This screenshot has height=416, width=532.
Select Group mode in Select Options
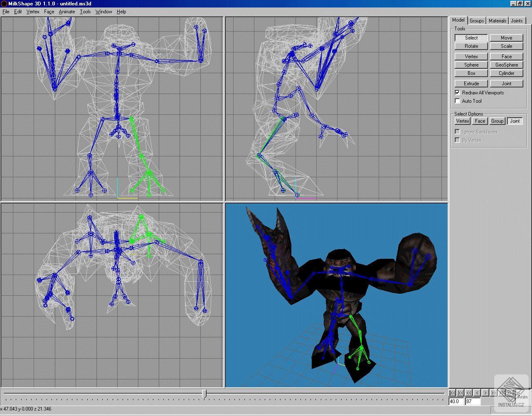coord(497,121)
